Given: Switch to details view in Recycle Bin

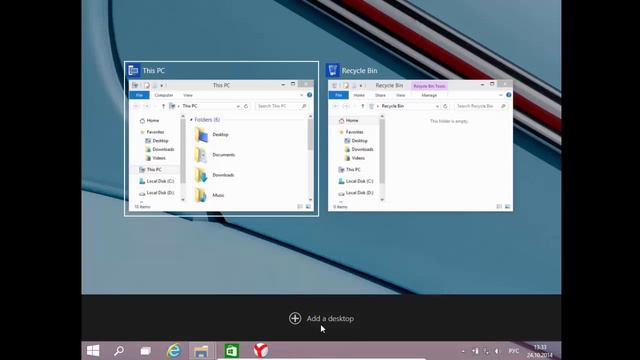Looking at the screenshot, I should click(499, 207).
